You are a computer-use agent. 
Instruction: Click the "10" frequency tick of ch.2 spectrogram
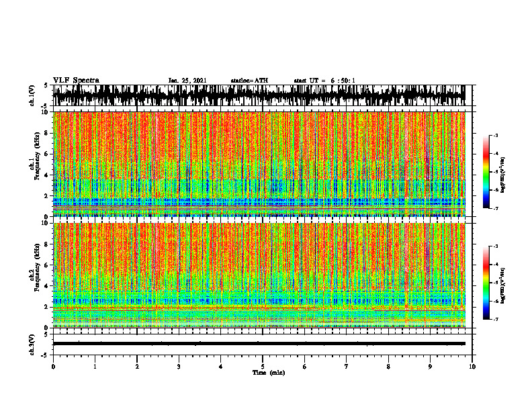[x=46, y=223]
